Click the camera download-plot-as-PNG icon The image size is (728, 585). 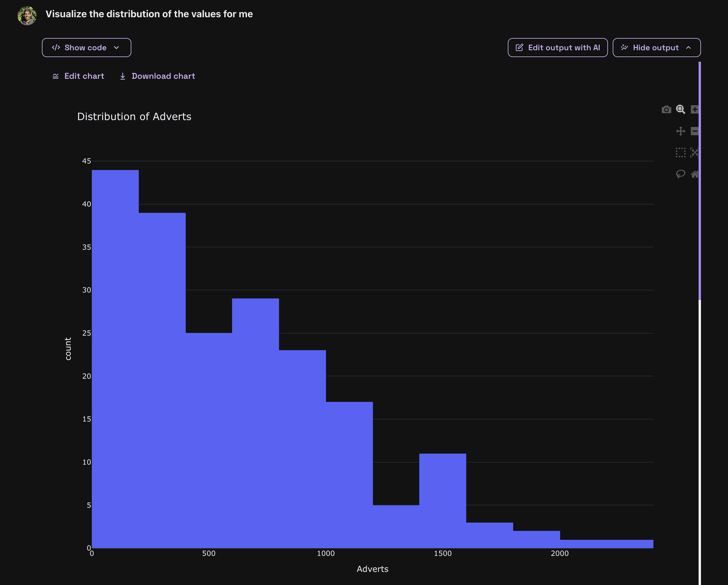666,109
